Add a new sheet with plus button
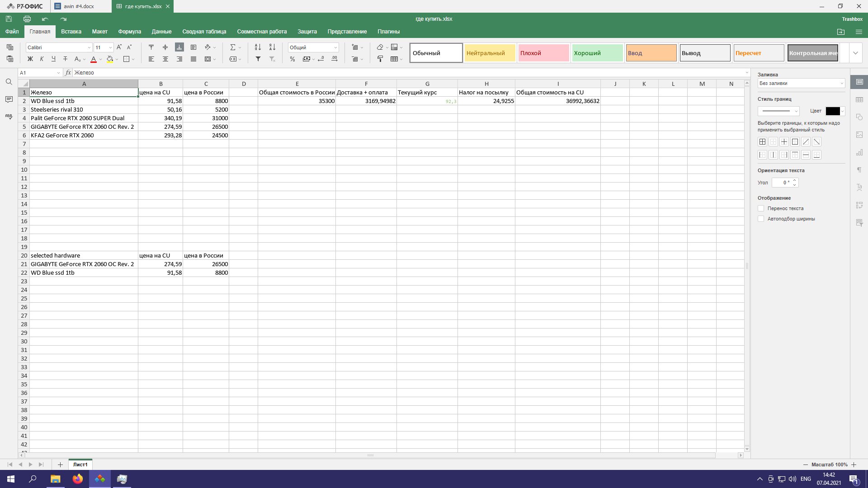This screenshot has height=488, width=868. [x=60, y=465]
